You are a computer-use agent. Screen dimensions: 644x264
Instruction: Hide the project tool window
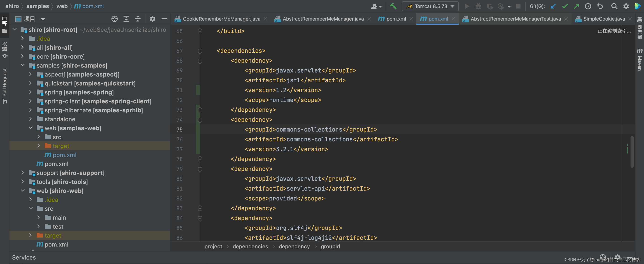(x=164, y=19)
